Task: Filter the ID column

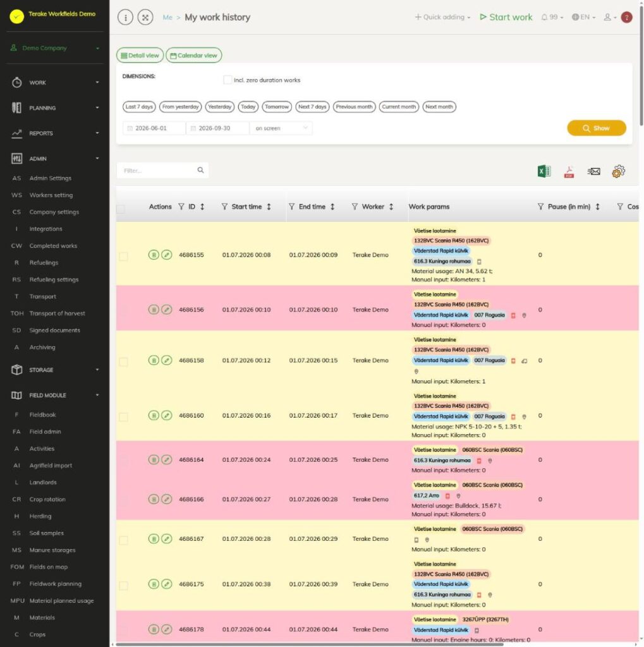Action: pyautogui.click(x=181, y=207)
